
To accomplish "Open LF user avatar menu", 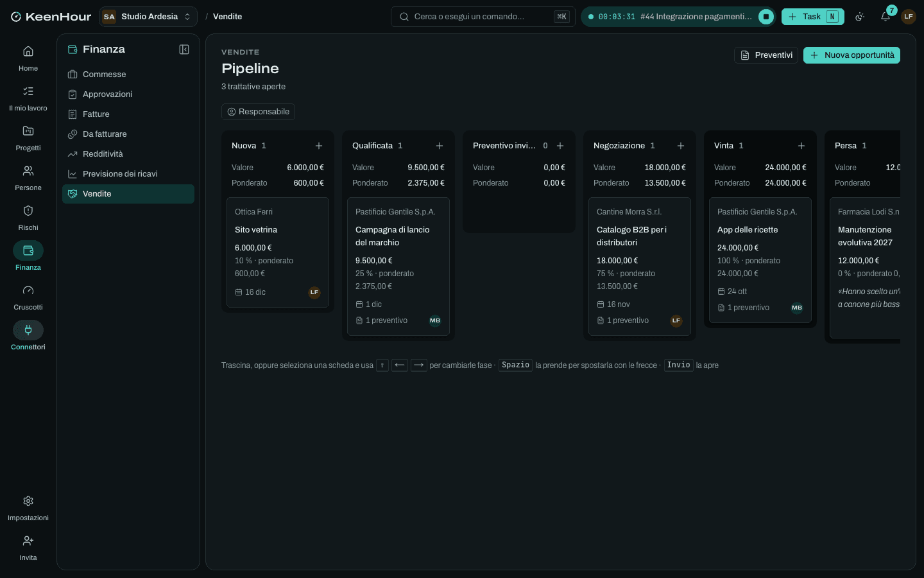I will pos(909,17).
